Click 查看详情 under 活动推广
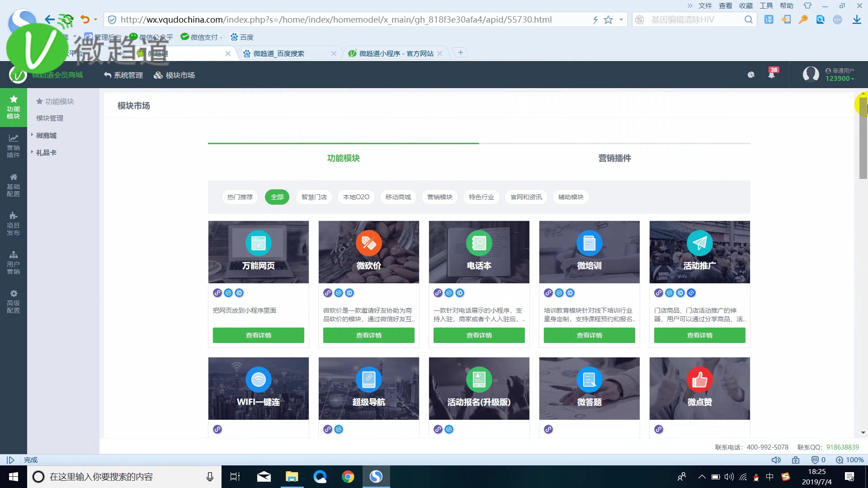The image size is (868, 488). click(700, 335)
